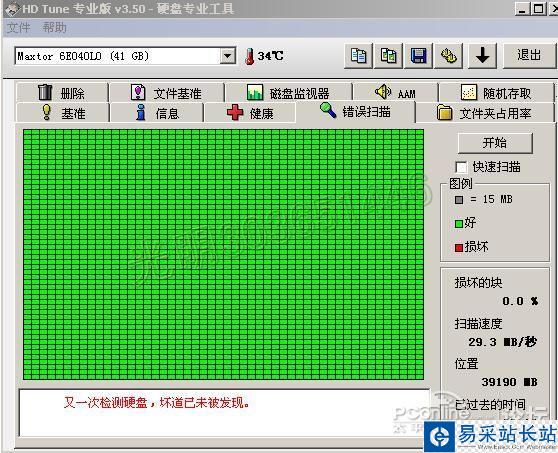Switch to the 磁盘监视器 tab
Image resolution: width=558 pixels, height=453 pixels.
point(288,93)
